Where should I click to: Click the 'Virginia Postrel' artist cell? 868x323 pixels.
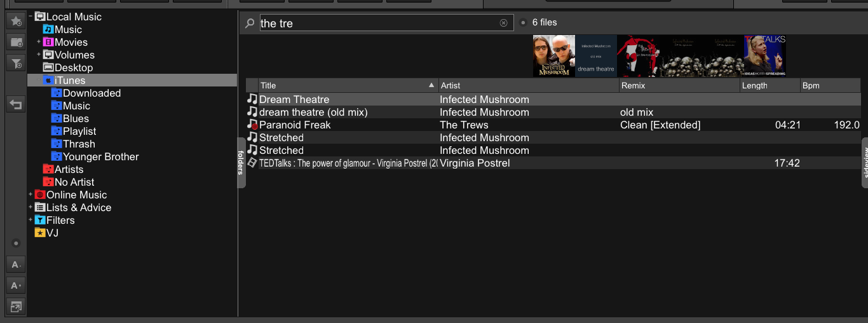coord(475,163)
